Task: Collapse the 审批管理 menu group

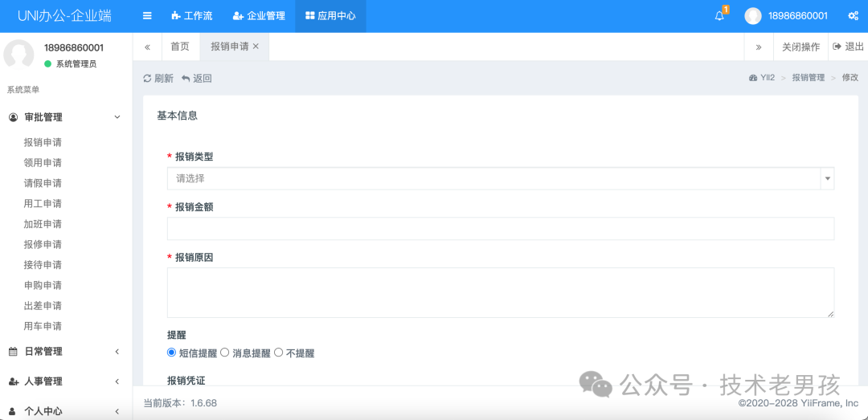Action: coord(66,117)
